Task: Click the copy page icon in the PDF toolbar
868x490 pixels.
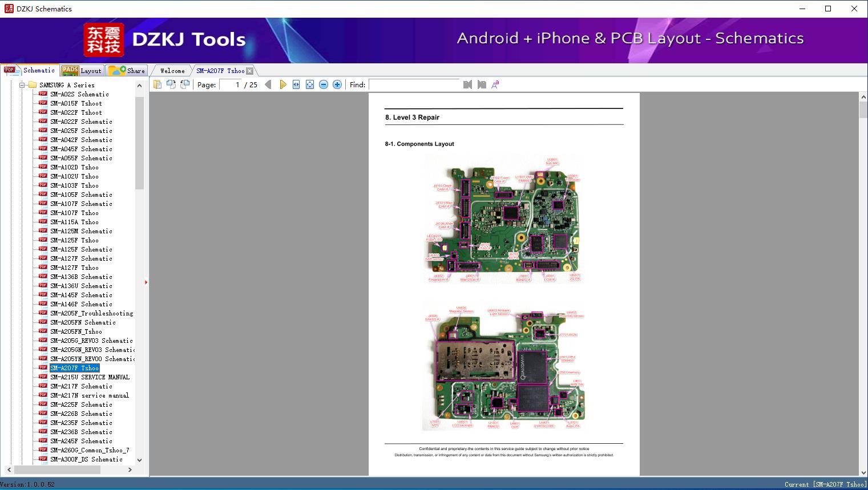Action: (157, 84)
